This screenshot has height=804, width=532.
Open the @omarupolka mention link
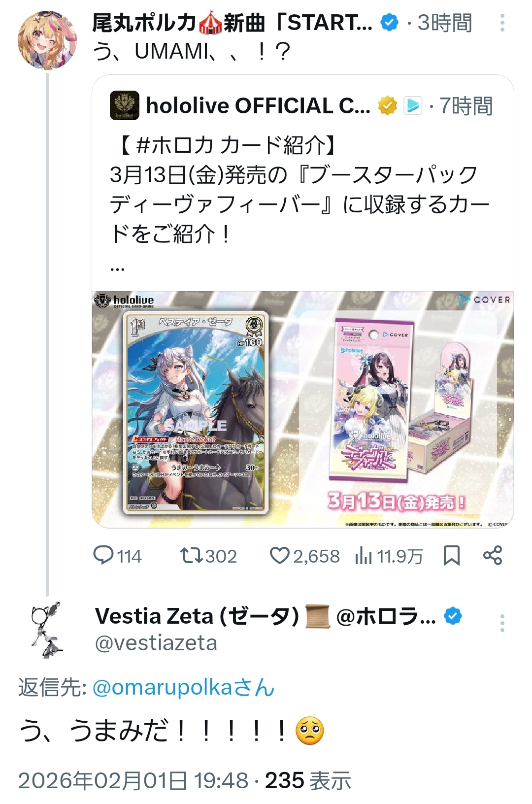(x=183, y=687)
